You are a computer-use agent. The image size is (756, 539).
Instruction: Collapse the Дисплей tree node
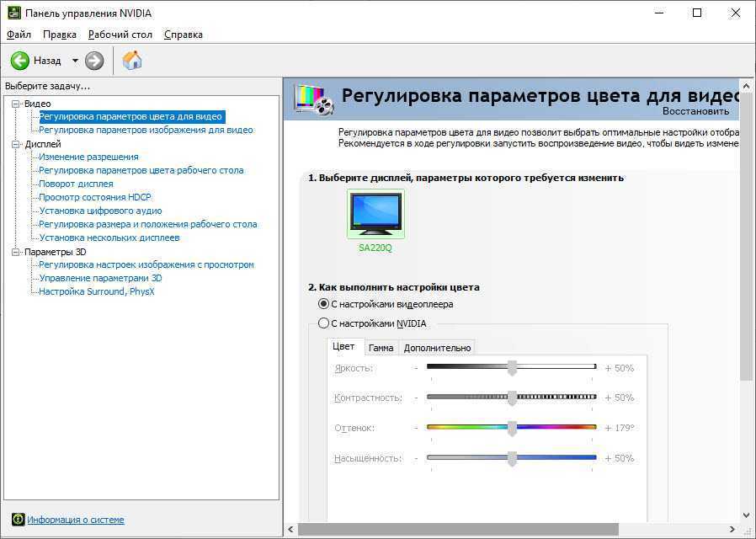15,144
